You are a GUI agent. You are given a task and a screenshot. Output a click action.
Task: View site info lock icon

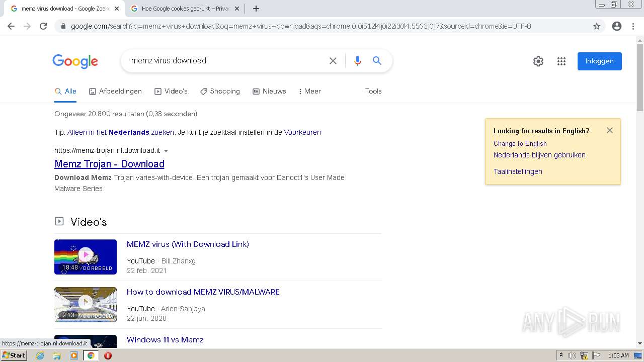pyautogui.click(x=63, y=26)
